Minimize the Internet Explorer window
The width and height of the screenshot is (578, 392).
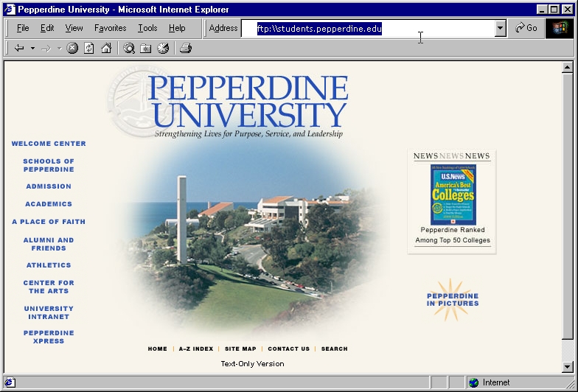541,9
